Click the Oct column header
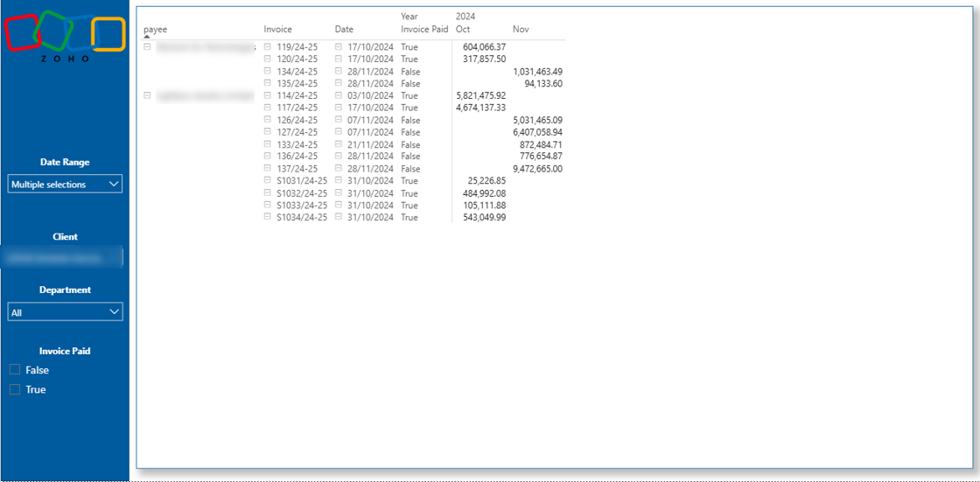The height and width of the screenshot is (482, 980). click(463, 29)
